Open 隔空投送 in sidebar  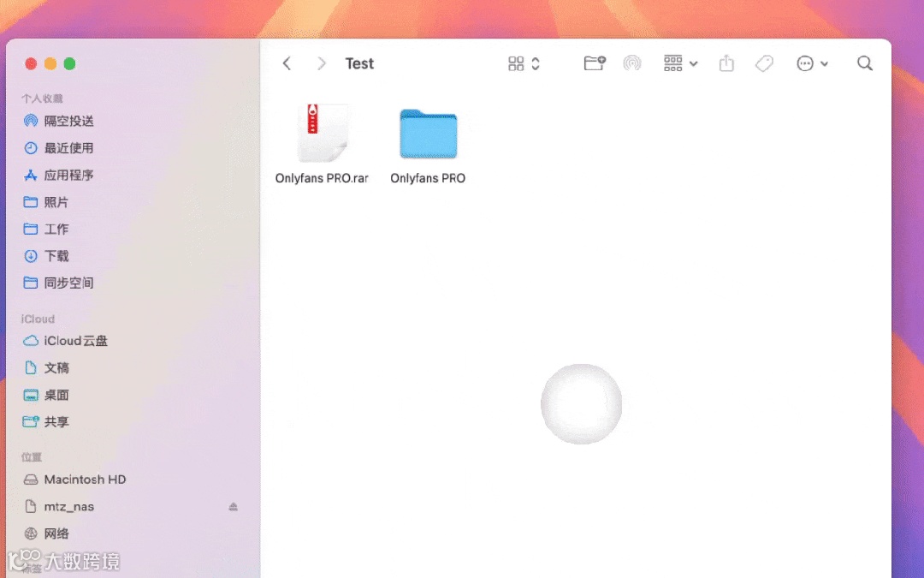[58, 121]
